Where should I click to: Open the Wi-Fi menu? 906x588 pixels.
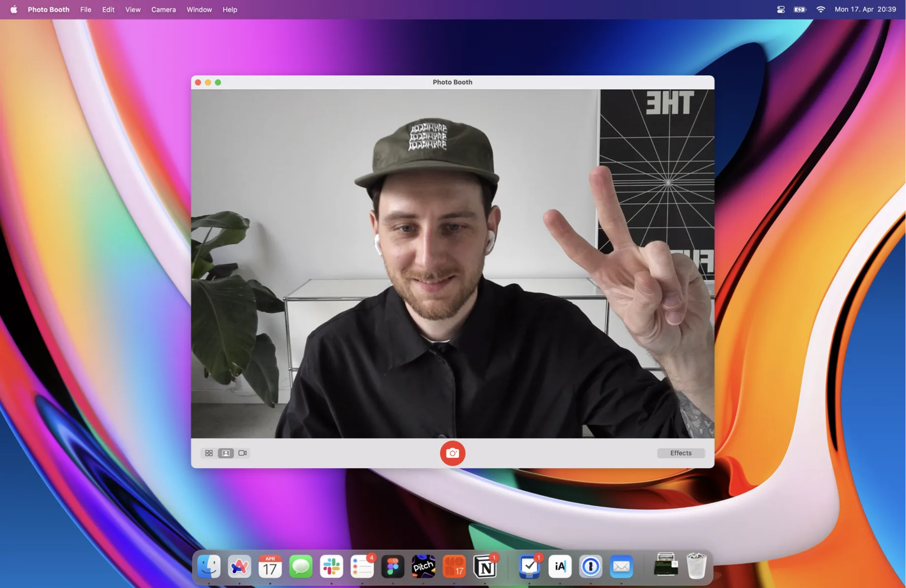820,9
